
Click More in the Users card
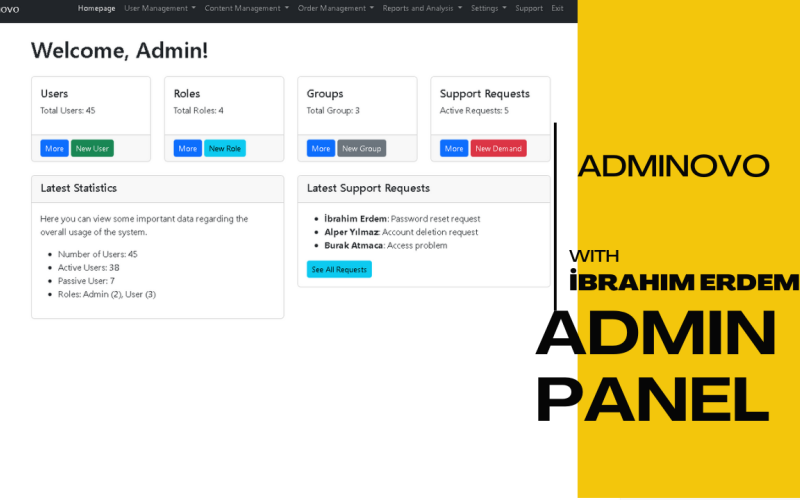[55, 148]
